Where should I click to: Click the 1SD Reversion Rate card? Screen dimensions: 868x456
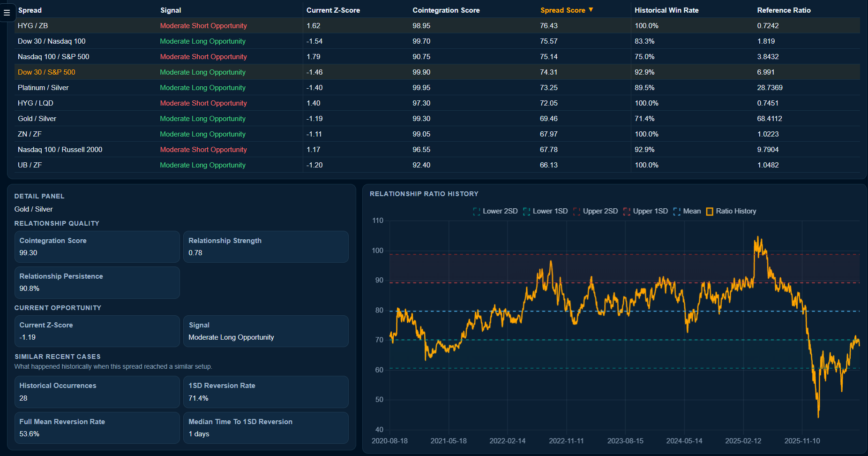coord(266,392)
